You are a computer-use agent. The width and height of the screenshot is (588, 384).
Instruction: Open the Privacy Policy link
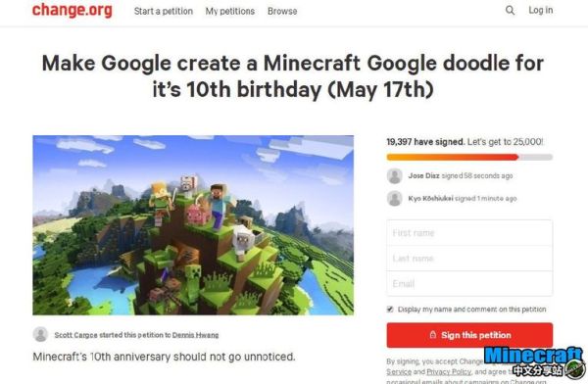click(449, 371)
